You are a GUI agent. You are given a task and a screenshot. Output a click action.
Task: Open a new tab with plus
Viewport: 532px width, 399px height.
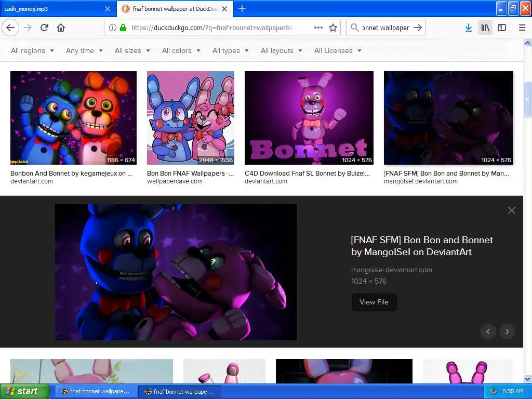tap(242, 8)
